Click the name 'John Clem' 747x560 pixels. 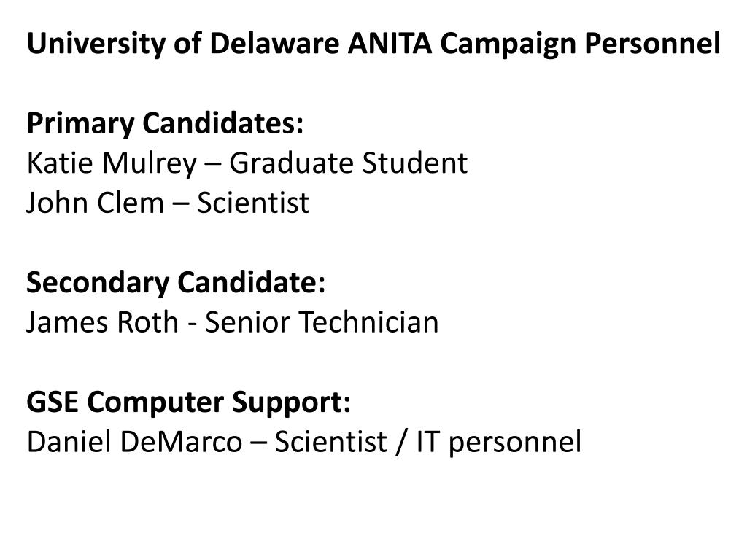[96, 203]
